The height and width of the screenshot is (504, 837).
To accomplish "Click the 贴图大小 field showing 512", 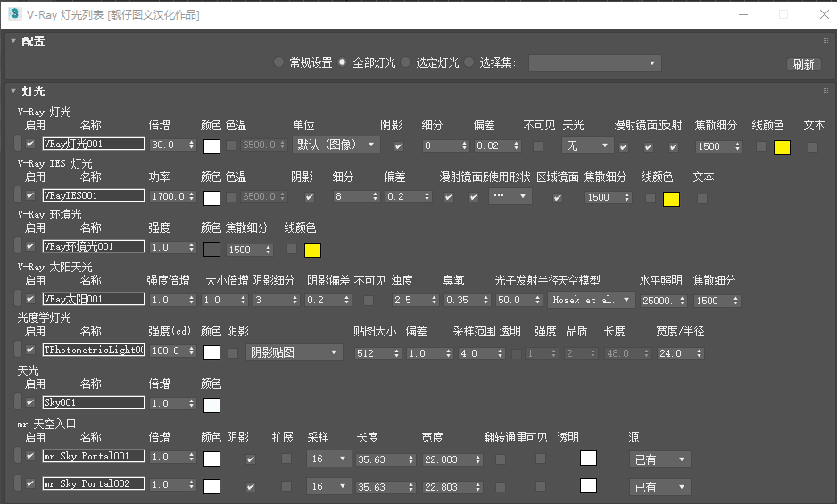I will pyautogui.click(x=374, y=353).
